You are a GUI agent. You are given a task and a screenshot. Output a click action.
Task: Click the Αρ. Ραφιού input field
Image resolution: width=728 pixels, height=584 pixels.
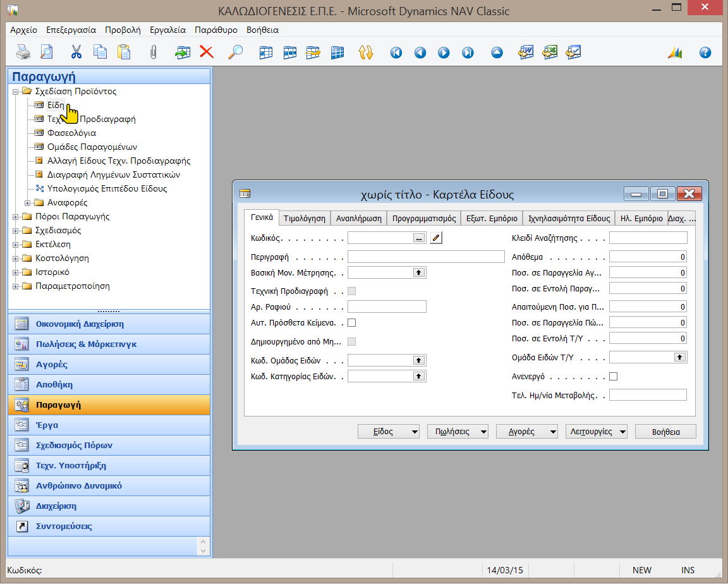coord(387,307)
